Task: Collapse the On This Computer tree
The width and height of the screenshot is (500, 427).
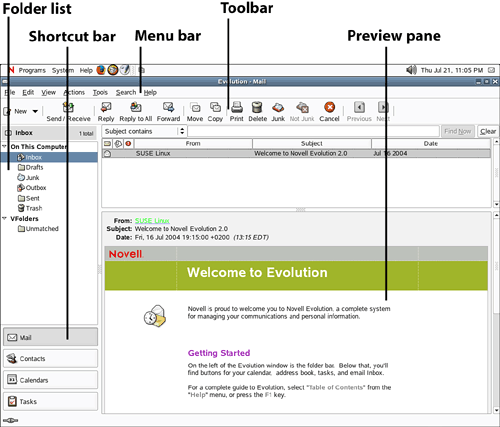Action: (5, 146)
